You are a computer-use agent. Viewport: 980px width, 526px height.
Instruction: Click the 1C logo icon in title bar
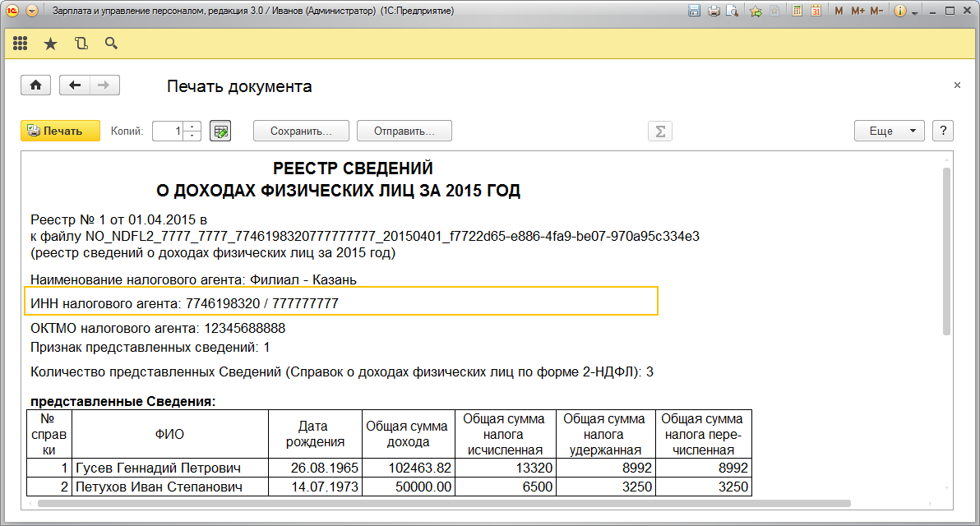[12, 11]
